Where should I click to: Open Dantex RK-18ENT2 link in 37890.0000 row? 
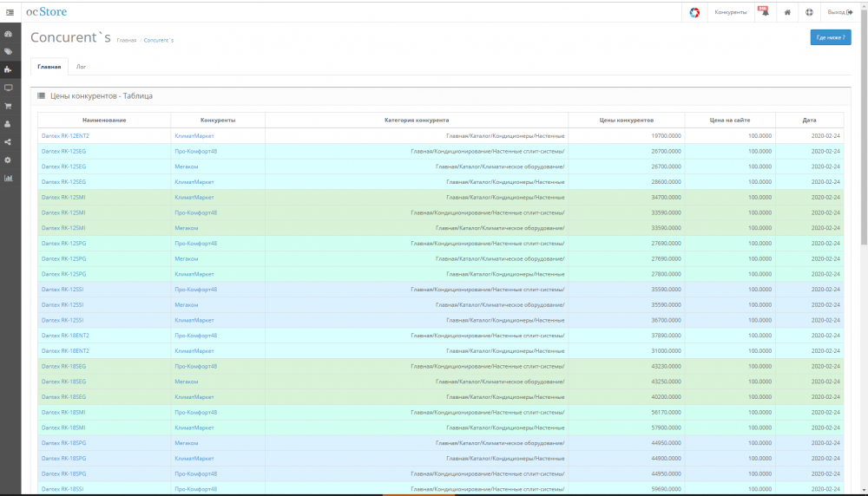coord(65,336)
